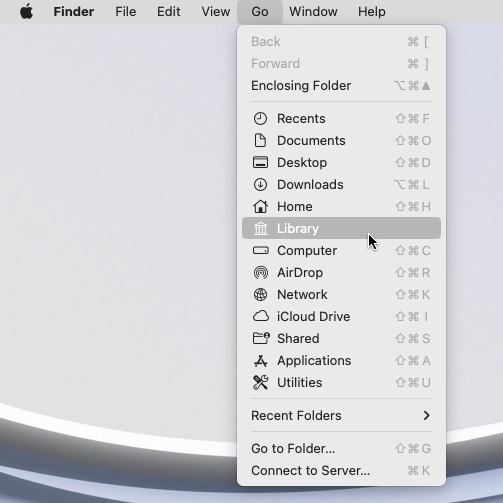Choose Go to Folder… option
The image size is (503, 503).
click(x=341, y=449)
